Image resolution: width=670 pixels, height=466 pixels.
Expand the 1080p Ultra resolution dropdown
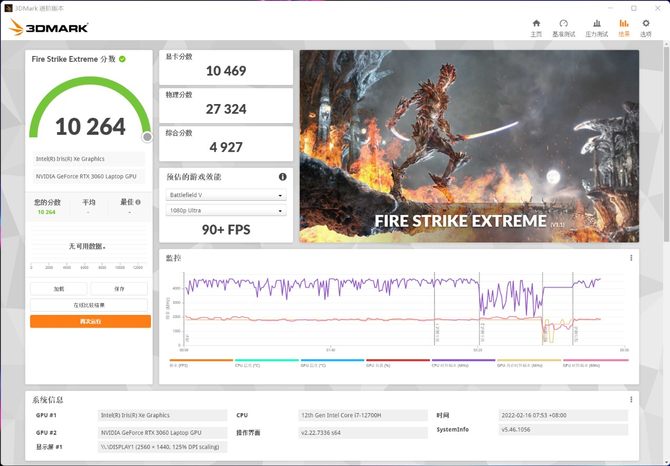click(226, 210)
